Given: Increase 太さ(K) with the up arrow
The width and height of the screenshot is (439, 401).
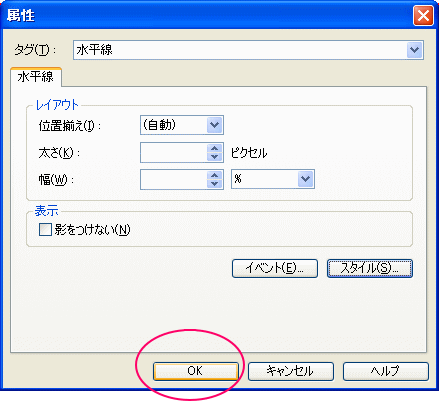Looking at the screenshot, I should pyautogui.click(x=215, y=148).
